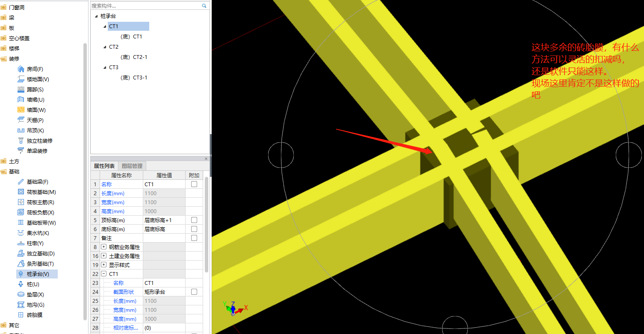Select the 踢脚(S) skirting item

[30, 90]
